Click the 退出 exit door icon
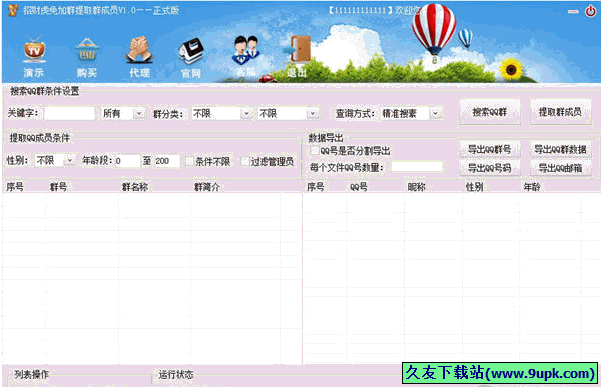 point(296,57)
